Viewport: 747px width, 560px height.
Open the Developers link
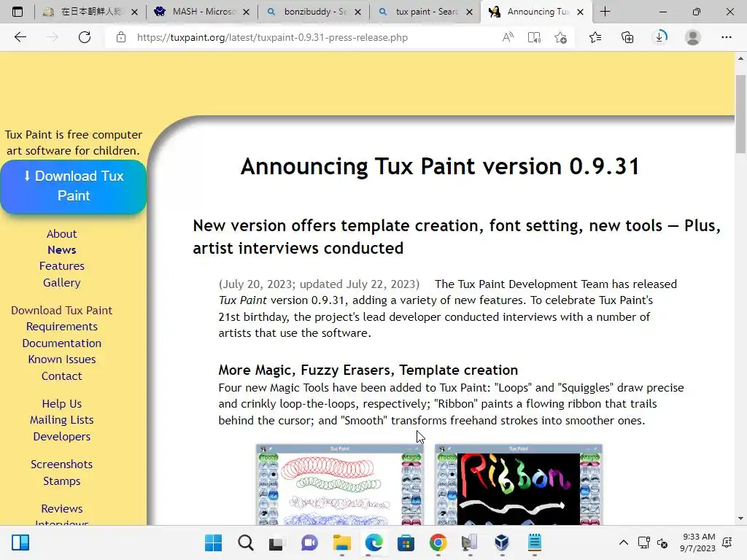61,437
